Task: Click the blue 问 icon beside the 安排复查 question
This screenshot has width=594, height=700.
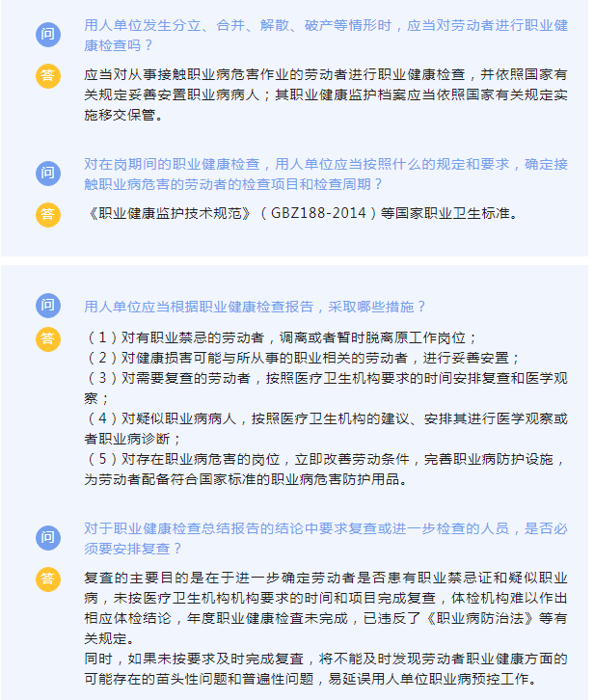Action: 48,537
